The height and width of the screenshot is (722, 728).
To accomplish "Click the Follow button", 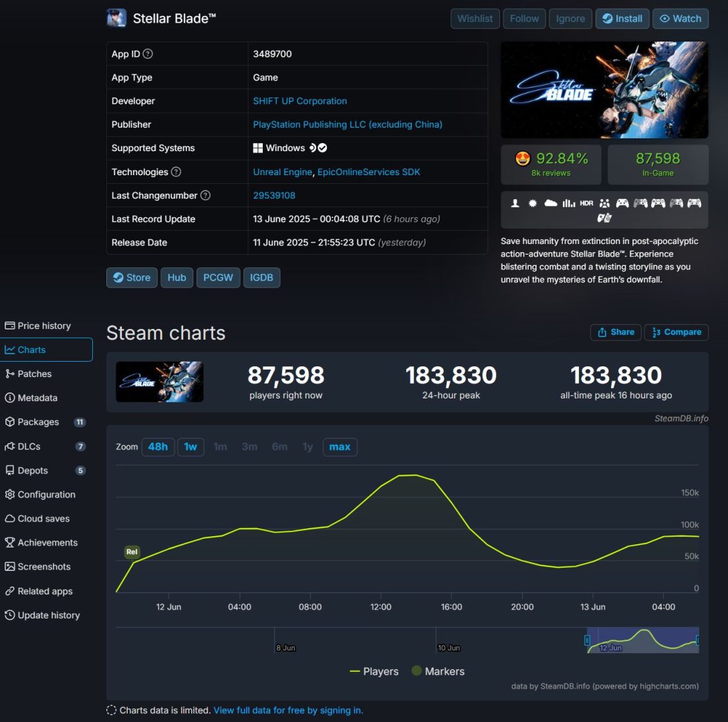I will [524, 19].
